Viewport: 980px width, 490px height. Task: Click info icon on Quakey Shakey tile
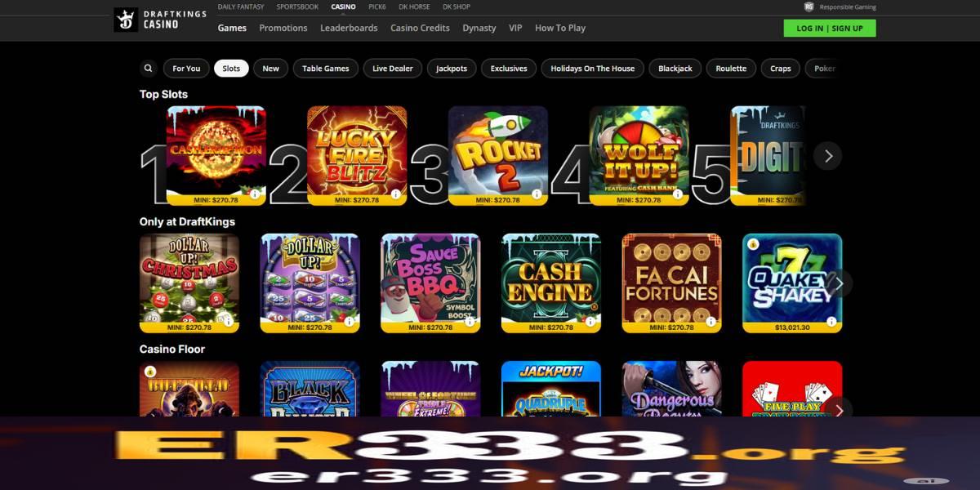[831, 322]
